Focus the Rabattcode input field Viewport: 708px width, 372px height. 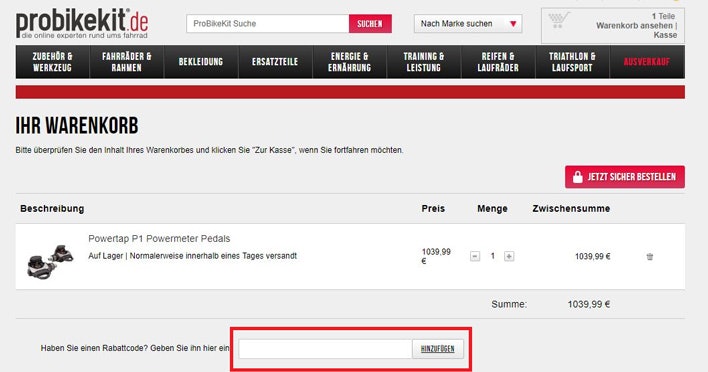click(325, 349)
